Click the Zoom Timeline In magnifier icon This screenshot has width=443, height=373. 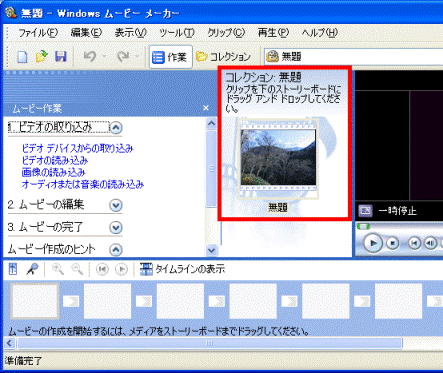(x=58, y=269)
